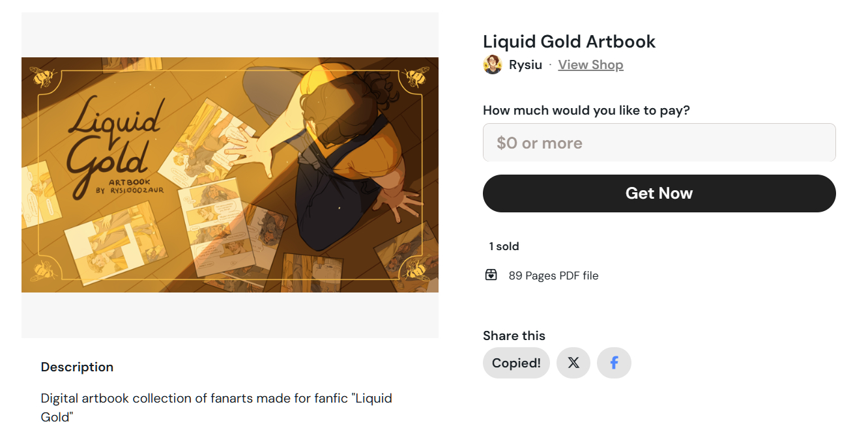Click the '89 Pages PDF file' text
Screen dimensions: 868x428
point(553,276)
